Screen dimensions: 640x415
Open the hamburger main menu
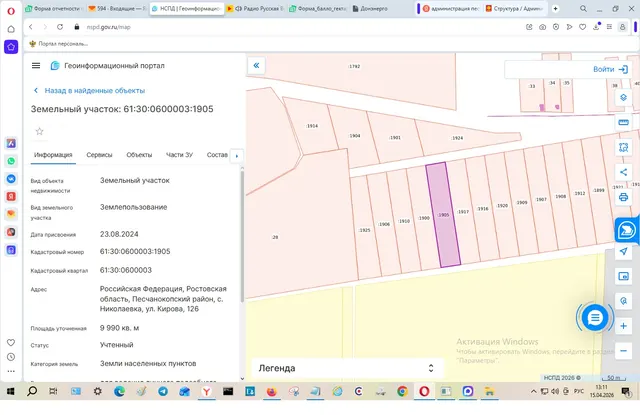36,66
